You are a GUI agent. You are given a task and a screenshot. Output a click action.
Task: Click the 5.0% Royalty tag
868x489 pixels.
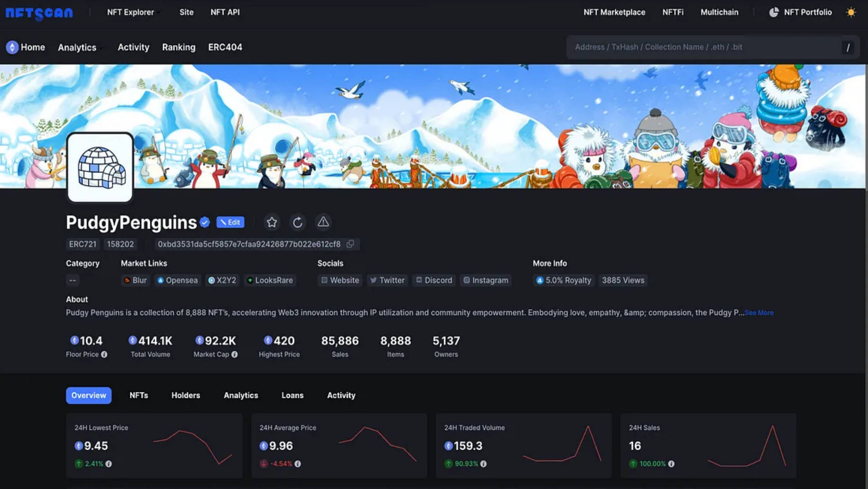[564, 280]
